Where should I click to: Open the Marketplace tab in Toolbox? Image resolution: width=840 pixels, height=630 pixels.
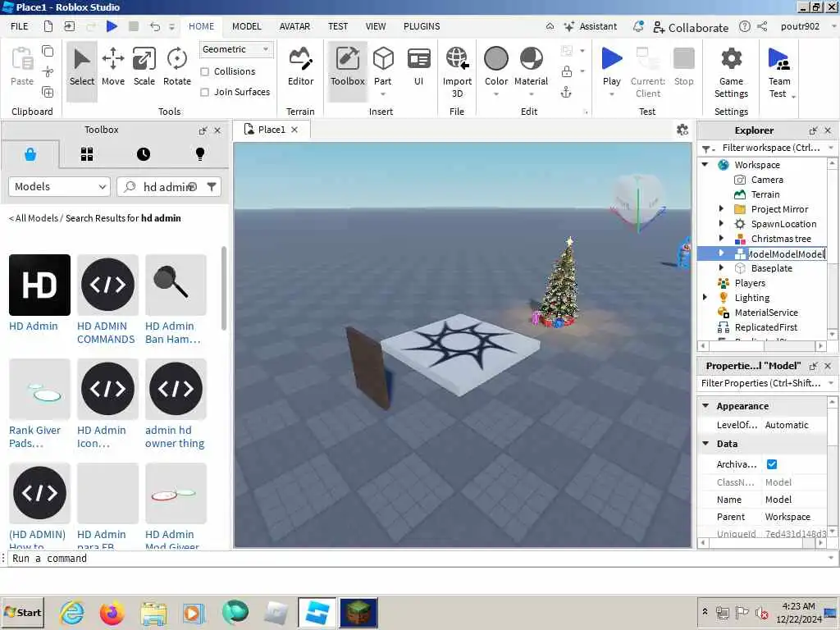30,154
